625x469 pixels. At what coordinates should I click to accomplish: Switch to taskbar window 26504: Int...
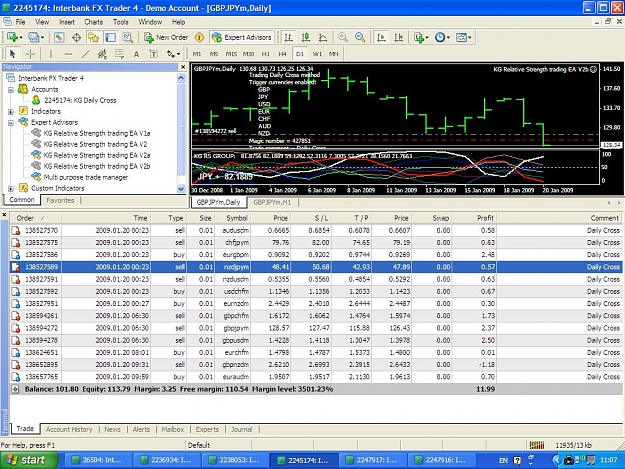pos(97,460)
